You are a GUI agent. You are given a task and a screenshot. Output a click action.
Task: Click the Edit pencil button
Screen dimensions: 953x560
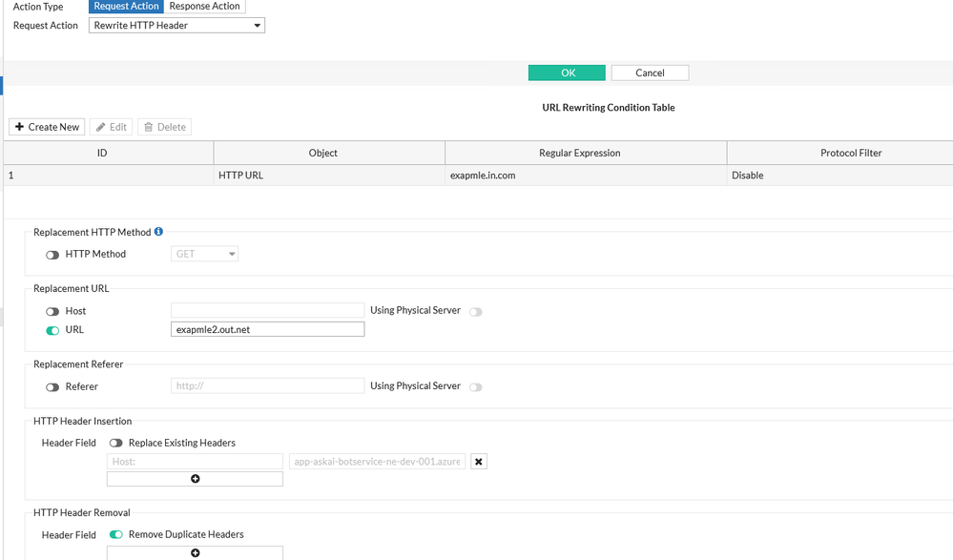(x=111, y=127)
